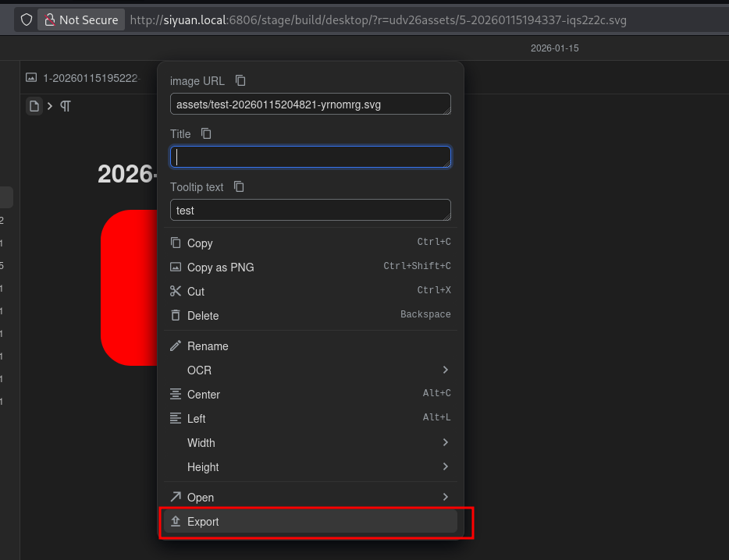
Task: Choose Delete from the image menu
Action: 203,316
